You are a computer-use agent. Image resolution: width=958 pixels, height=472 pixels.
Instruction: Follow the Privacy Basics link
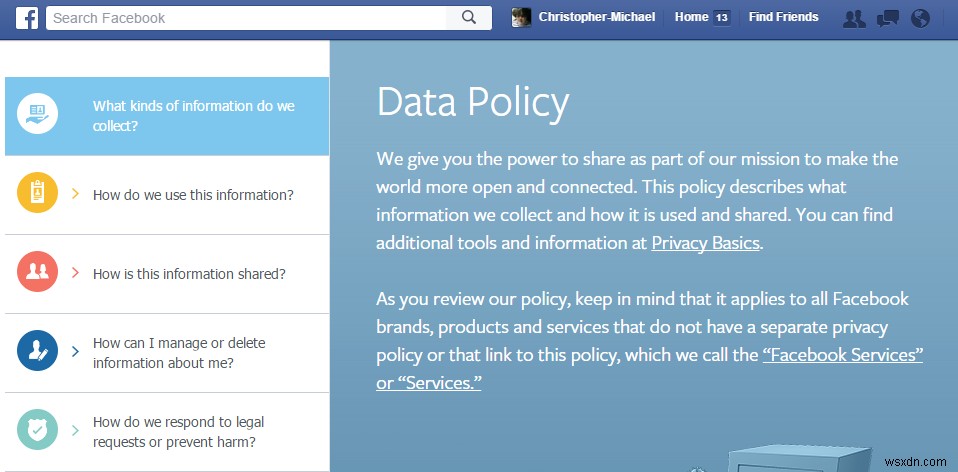point(705,243)
